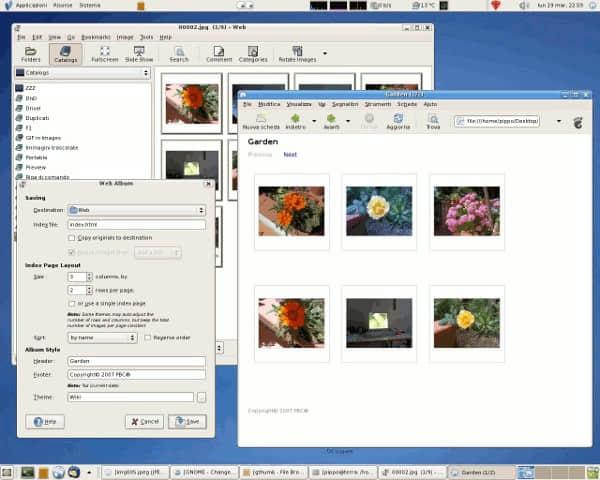The width and height of the screenshot is (600, 480).
Task: Select the Catalogs toolbar button
Action: pyautogui.click(x=65, y=53)
